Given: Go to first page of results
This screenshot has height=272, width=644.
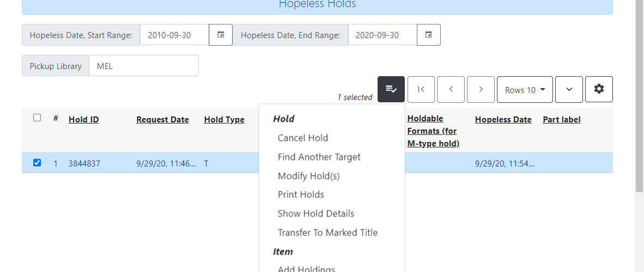Looking at the screenshot, I should click(x=421, y=89).
